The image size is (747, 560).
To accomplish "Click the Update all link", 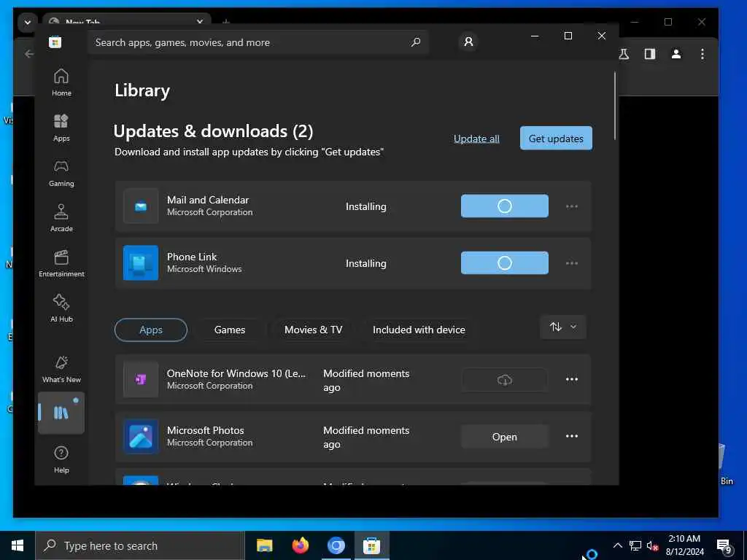I will click(476, 139).
